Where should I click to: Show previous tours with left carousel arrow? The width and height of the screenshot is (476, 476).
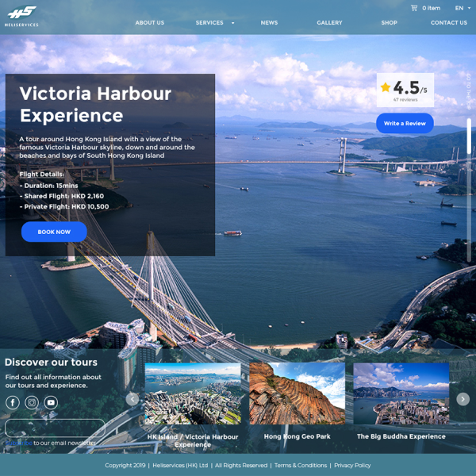132,399
